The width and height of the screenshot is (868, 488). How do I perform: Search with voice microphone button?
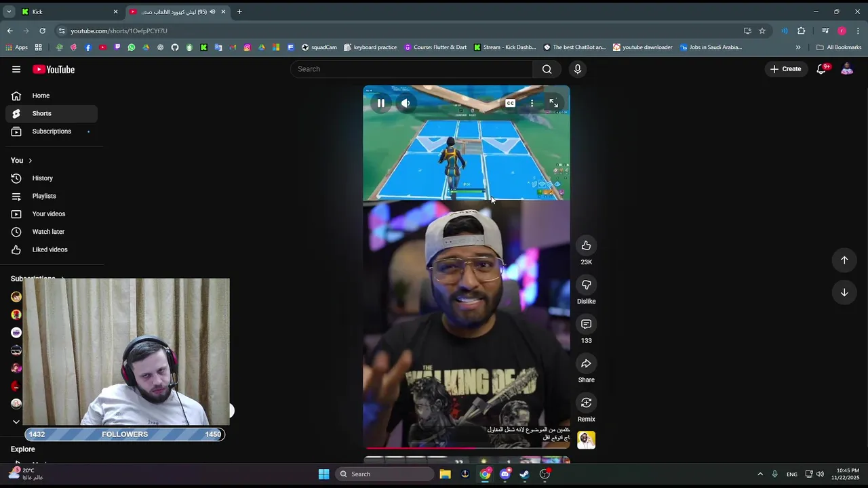(x=578, y=69)
